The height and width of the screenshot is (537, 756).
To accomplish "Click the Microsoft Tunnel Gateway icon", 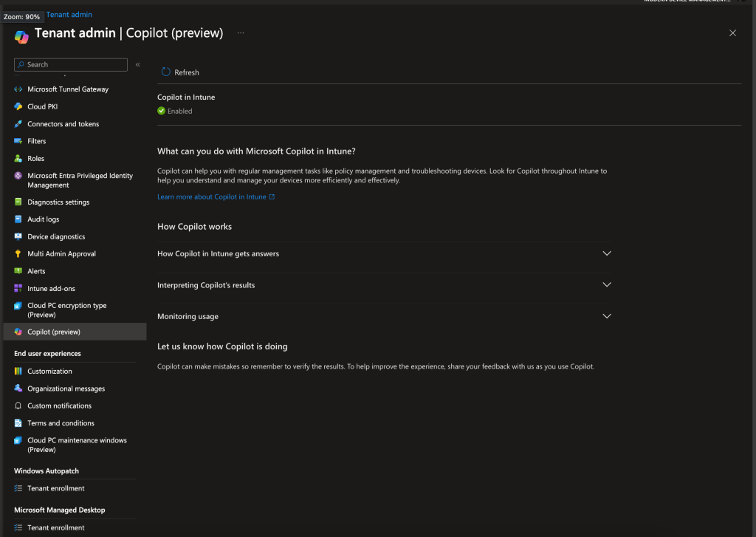I will [18, 89].
